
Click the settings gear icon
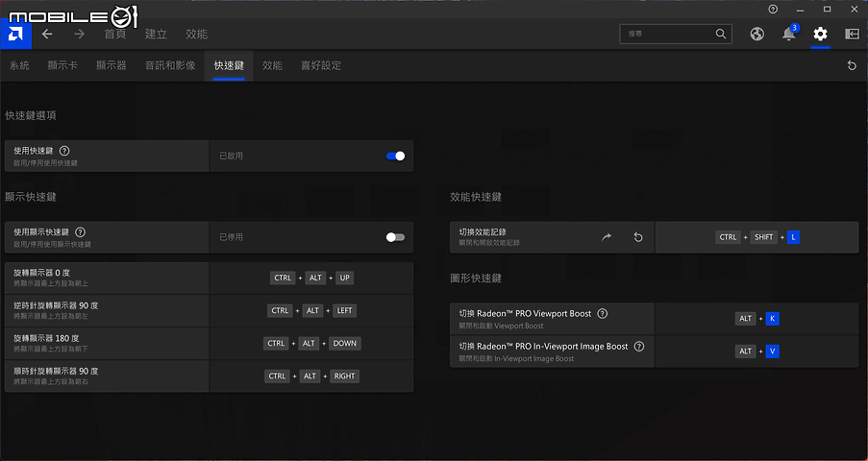(820, 34)
